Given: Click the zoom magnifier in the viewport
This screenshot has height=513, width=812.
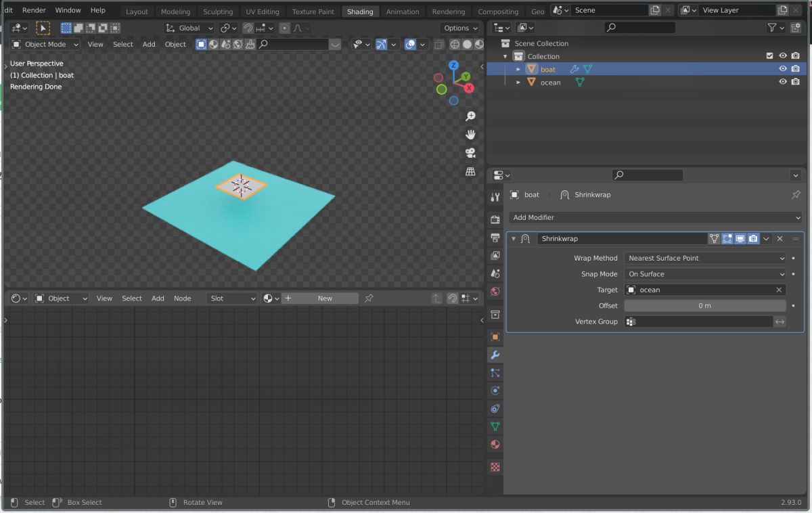Looking at the screenshot, I should [470, 116].
